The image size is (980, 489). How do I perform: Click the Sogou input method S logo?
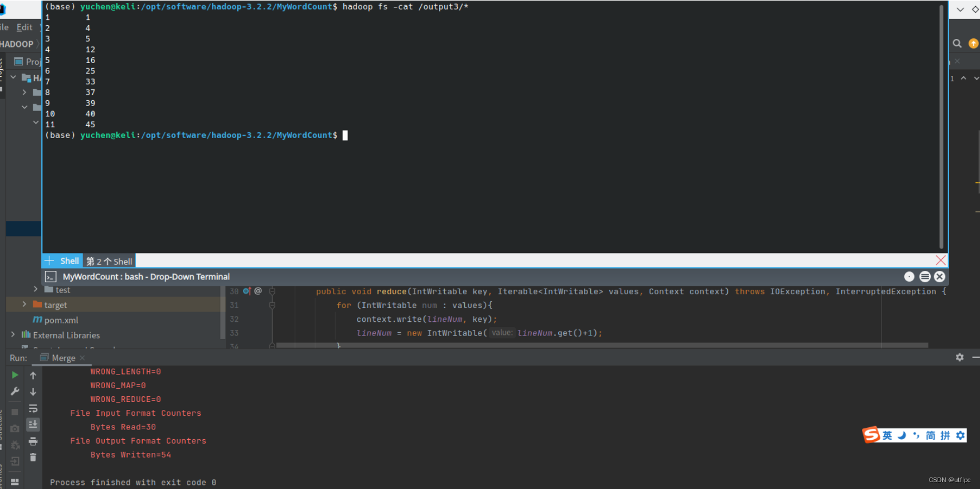(871, 435)
